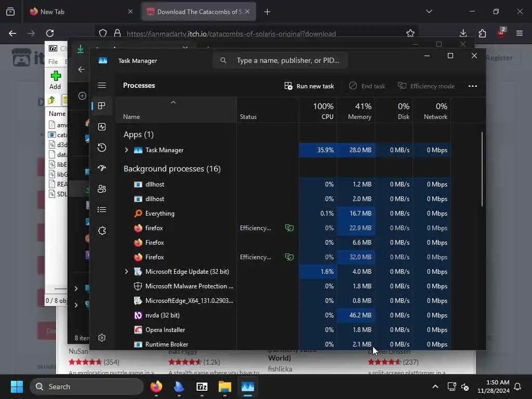Collapse columns with the sort arrow above Name
Image resolution: width=532 pixels, height=399 pixels.
[x=173, y=102]
